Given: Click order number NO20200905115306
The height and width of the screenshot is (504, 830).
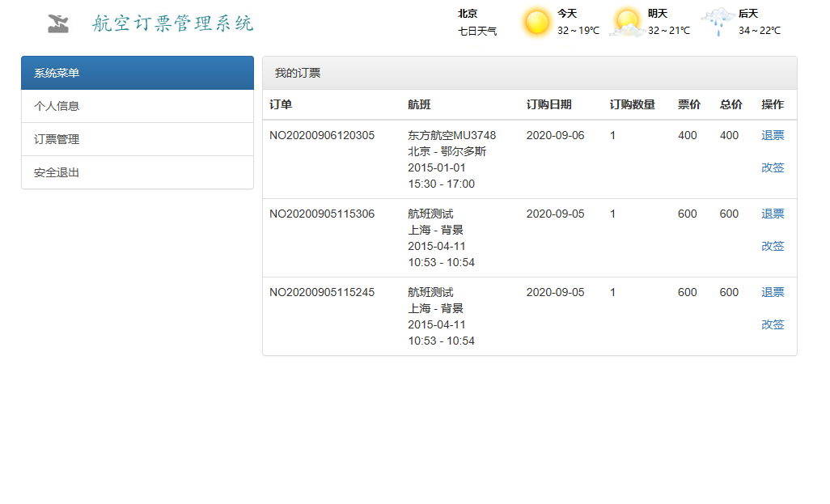Looking at the screenshot, I should click(x=322, y=214).
